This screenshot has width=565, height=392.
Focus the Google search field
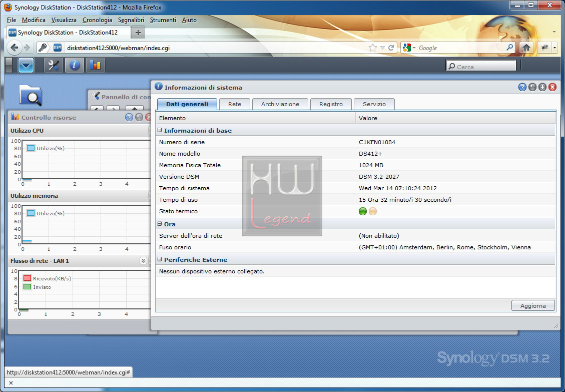click(x=461, y=48)
